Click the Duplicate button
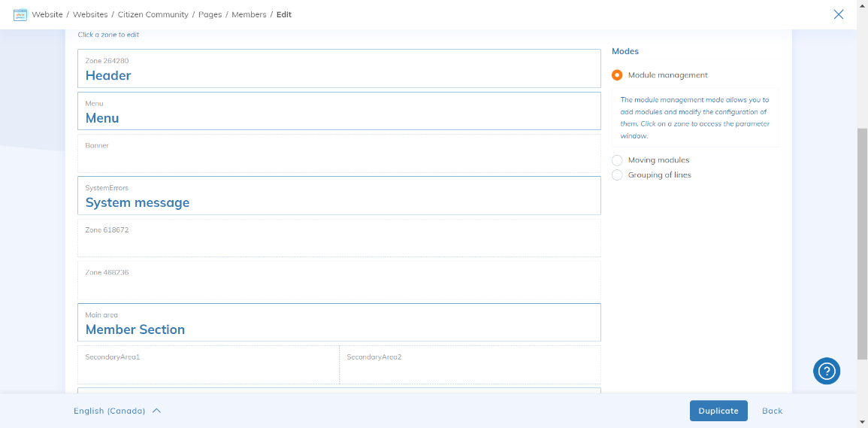Screen dimensions: 868x428 pos(718,411)
